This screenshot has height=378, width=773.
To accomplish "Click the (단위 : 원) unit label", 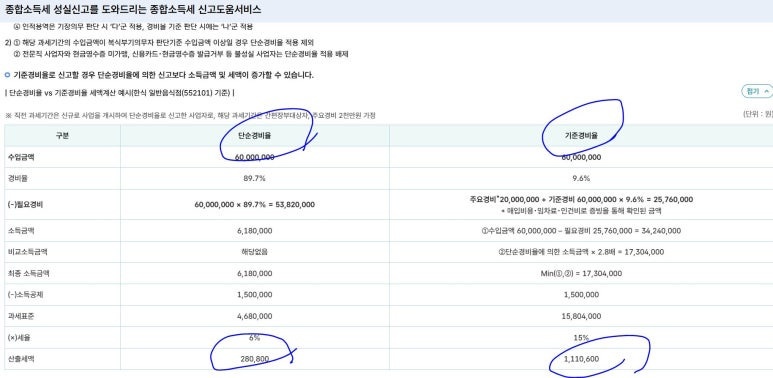I will [x=758, y=114].
